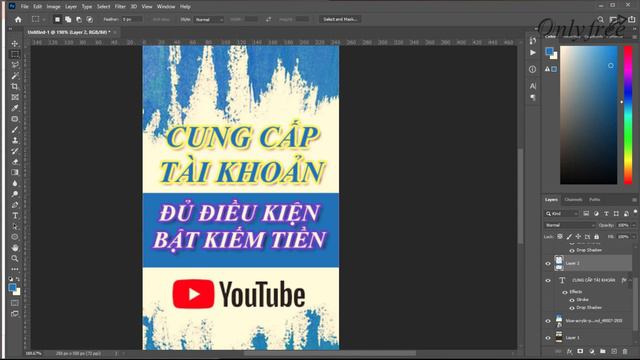Open the File menu
Image resolution: width=640 pixels, height=360 pixels.
(x=24, y=7)
